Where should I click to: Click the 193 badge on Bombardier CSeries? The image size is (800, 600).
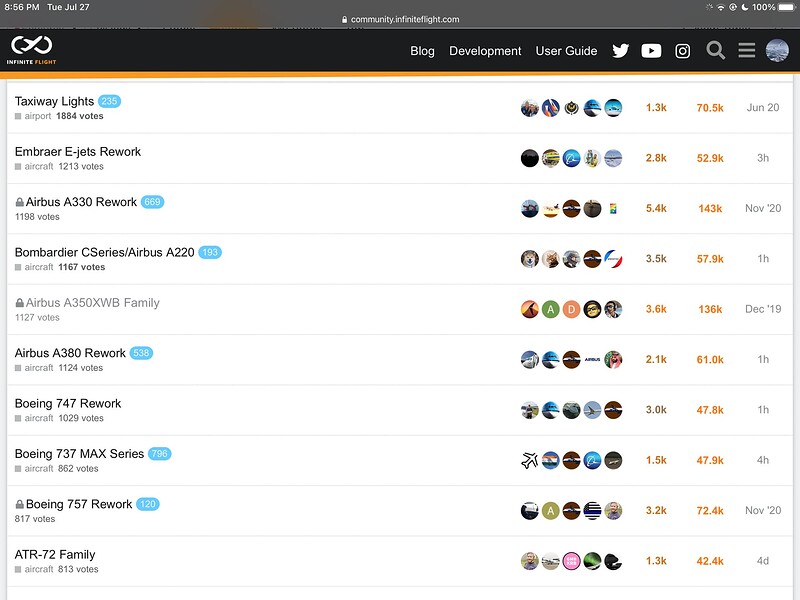[210, 253]
